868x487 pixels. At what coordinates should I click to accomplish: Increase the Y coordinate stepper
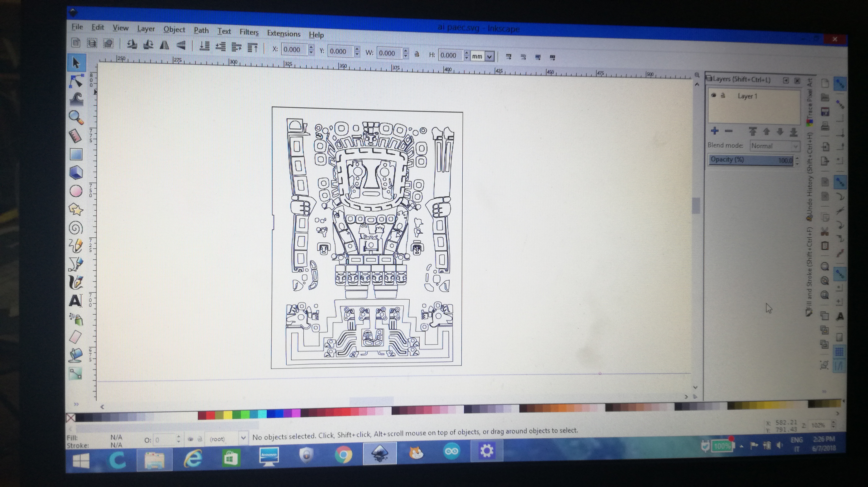(357, 48)
